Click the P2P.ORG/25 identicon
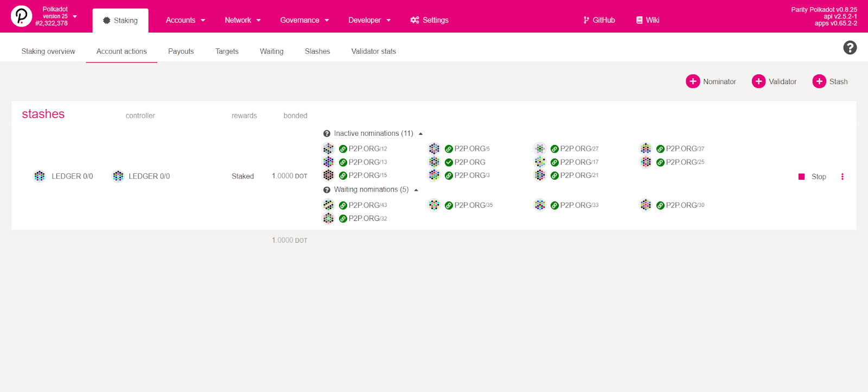This screenshot has width=868, height=392. [646, 162]
